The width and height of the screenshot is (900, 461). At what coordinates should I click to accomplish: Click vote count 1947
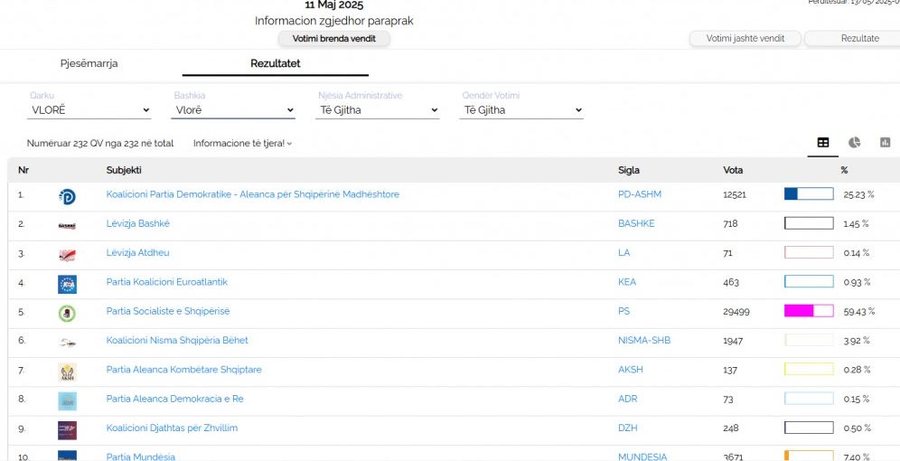733,342
